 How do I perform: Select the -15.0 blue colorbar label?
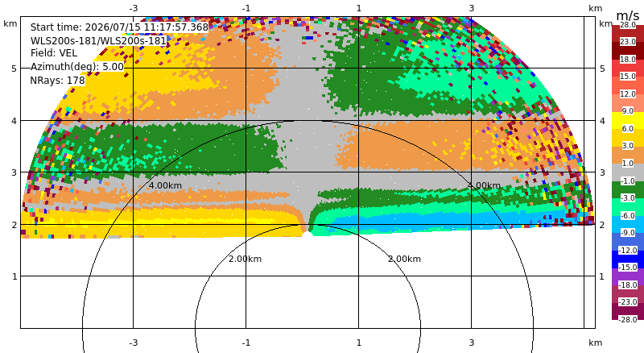(628, 267)
